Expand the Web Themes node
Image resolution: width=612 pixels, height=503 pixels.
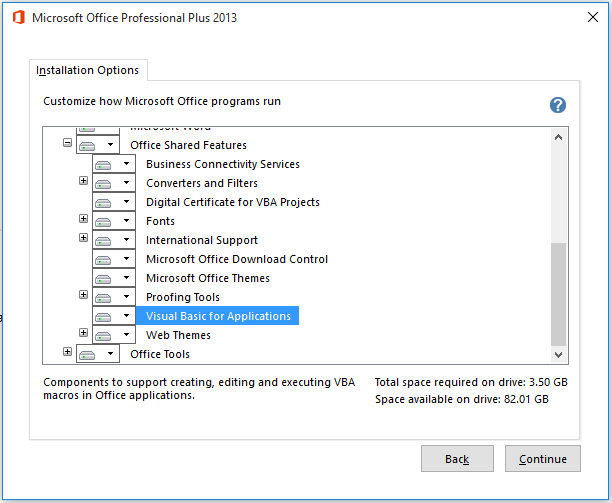click(83, 332)
